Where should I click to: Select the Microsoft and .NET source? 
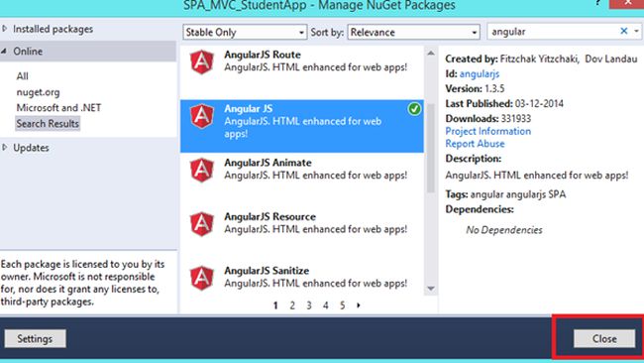click(58, 108)
